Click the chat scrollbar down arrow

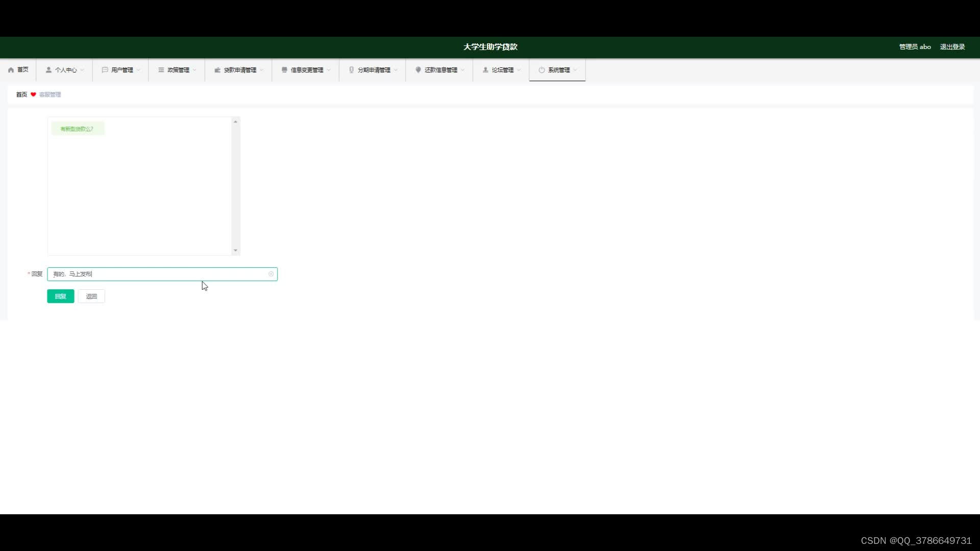coord(235,251)
